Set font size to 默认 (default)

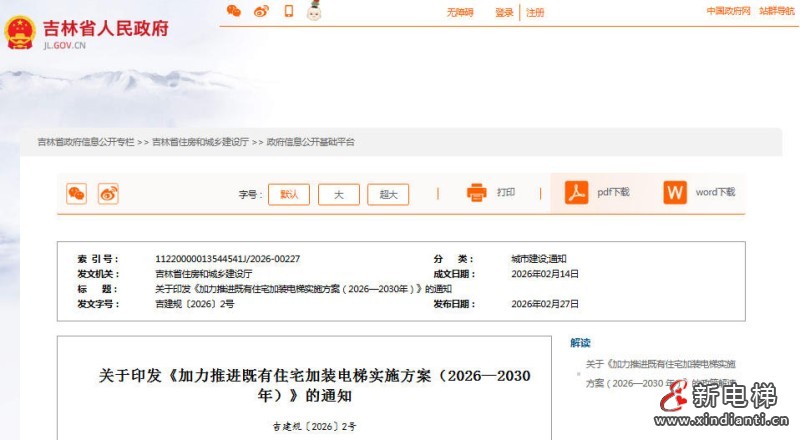[289, 195]
